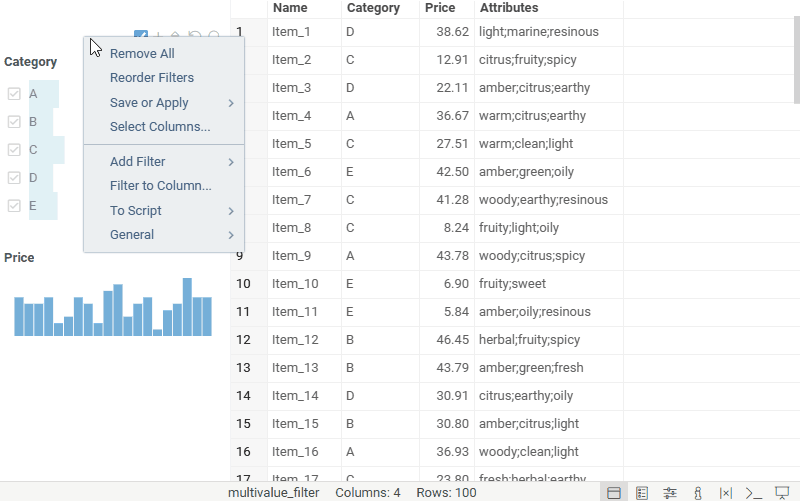Open the console prompt icon
The image size is (800, 501).
click(754, 493)
